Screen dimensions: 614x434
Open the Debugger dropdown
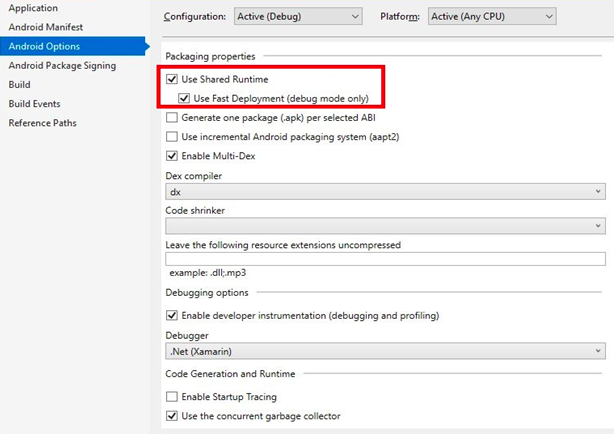tap(385, 351)
